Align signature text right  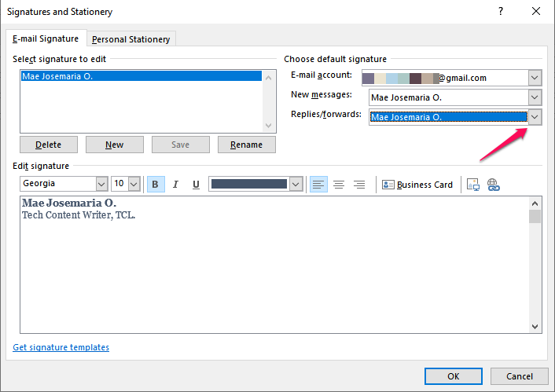tap(359, 185)
